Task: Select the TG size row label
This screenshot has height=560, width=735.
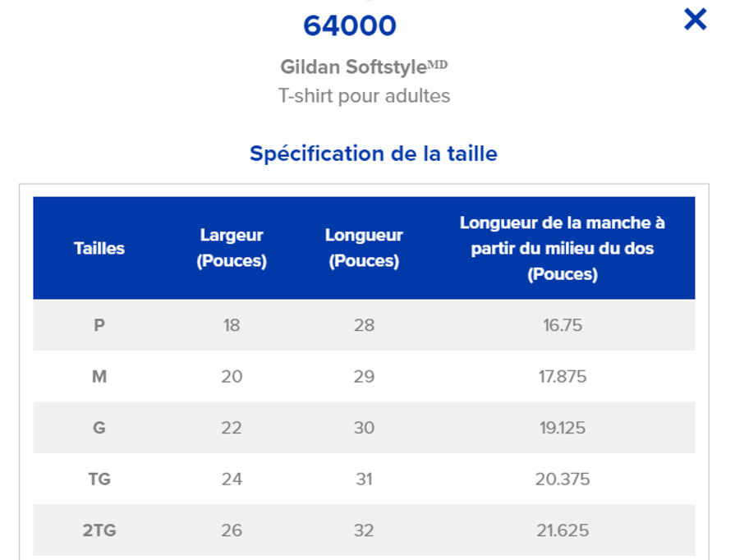Action: coord(99,479)
